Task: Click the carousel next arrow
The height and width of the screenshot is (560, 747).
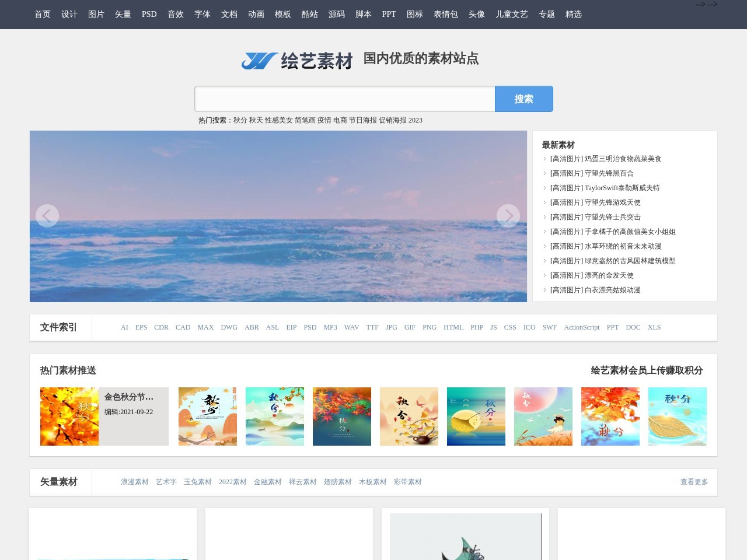Action: tap(508, 216)
